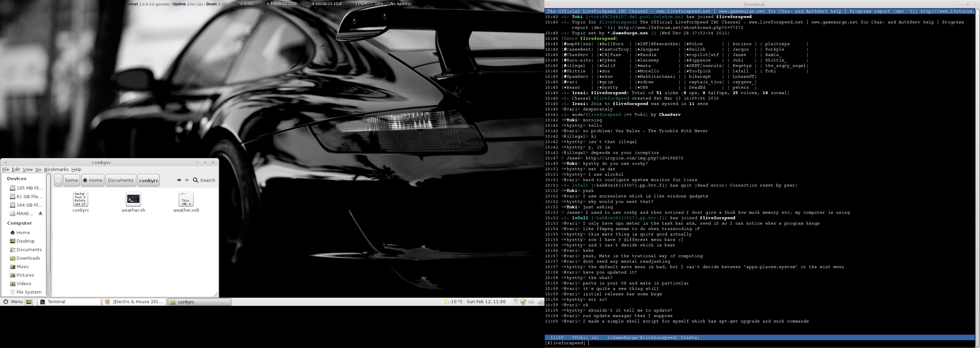Navigate to Documents in the path bar

120,180
